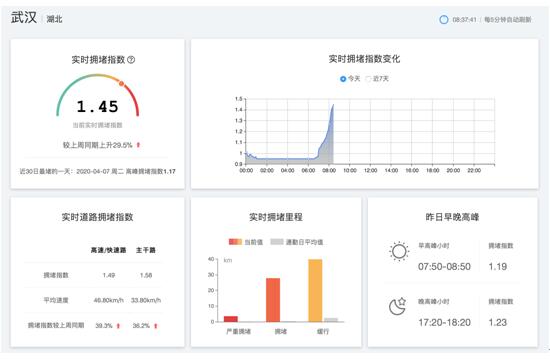Click the red up arrow beside 39.3%
550x361 pixels.
[x=118, y=326]
